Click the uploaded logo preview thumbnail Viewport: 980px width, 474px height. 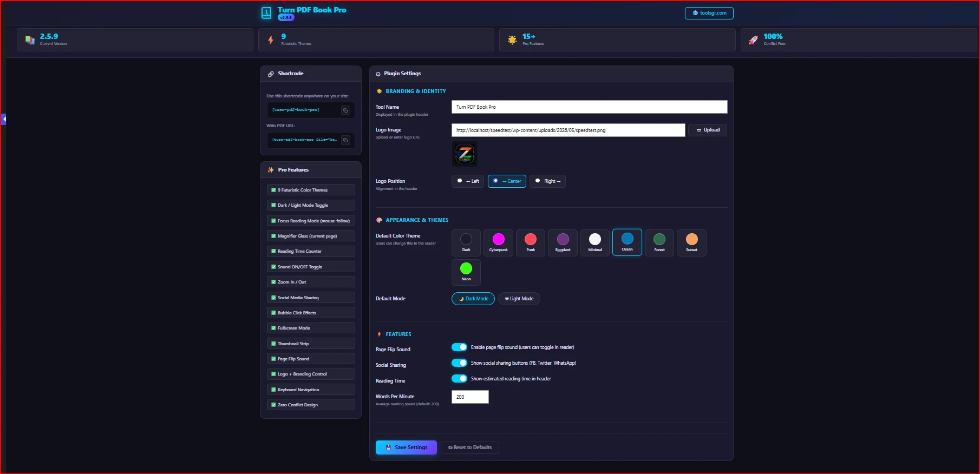(465, 154)
